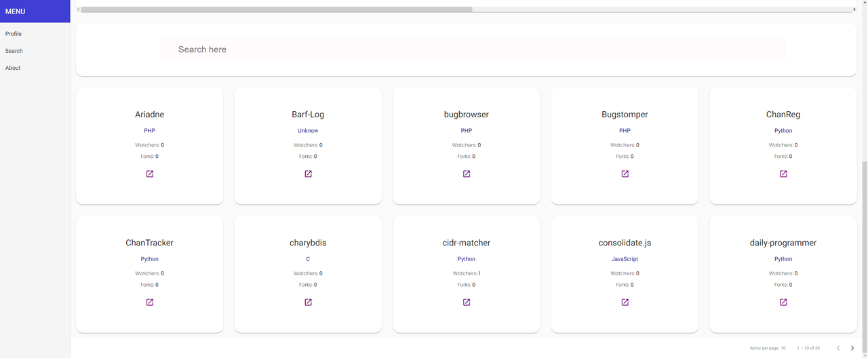
Task: Open the bugbrowser repository link icon
Action: click(x=467, y=174)
